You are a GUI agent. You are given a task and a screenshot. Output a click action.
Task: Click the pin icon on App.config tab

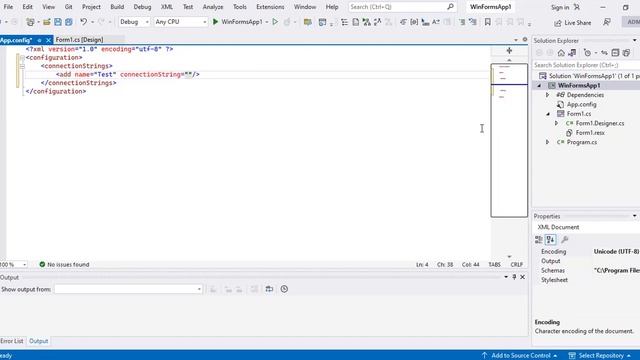click(x=40, y=40)
